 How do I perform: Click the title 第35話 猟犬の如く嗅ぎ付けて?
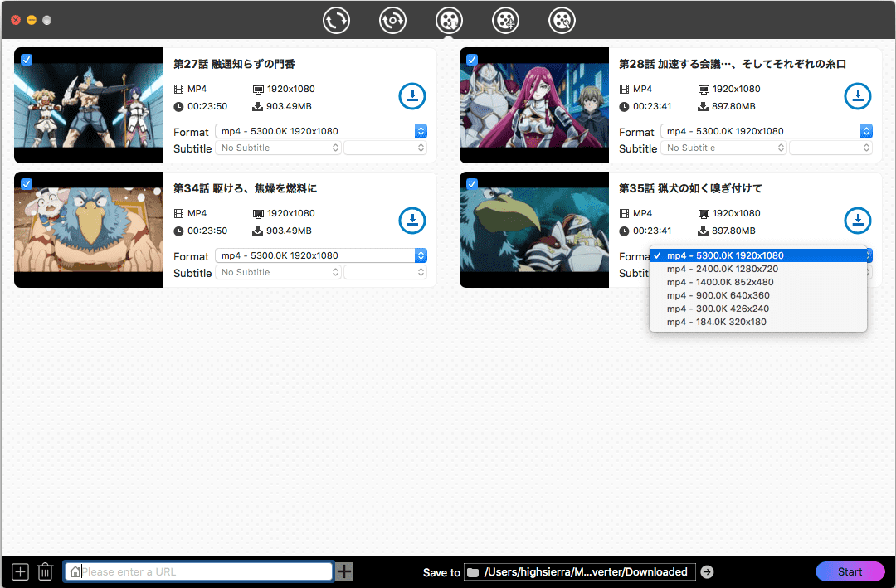(690, 188)
